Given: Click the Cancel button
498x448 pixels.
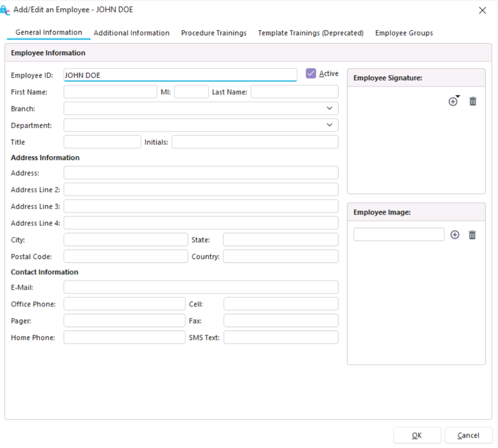Looking at the screenshot, I should pos(468,435).
